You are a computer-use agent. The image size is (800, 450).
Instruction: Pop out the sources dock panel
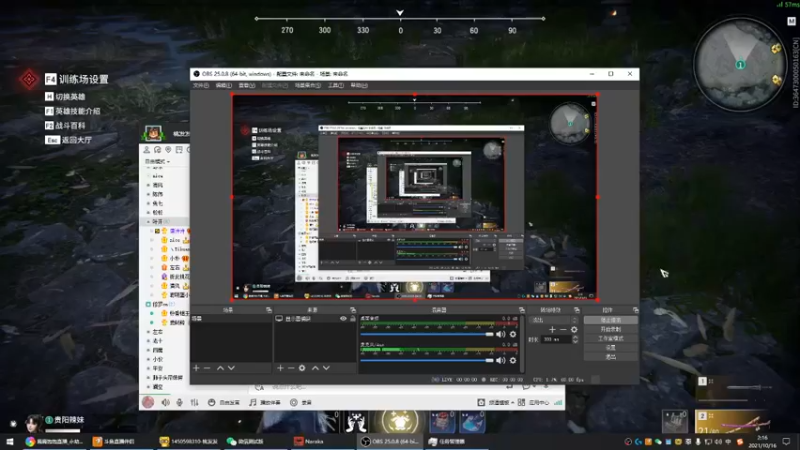point(353,310)
